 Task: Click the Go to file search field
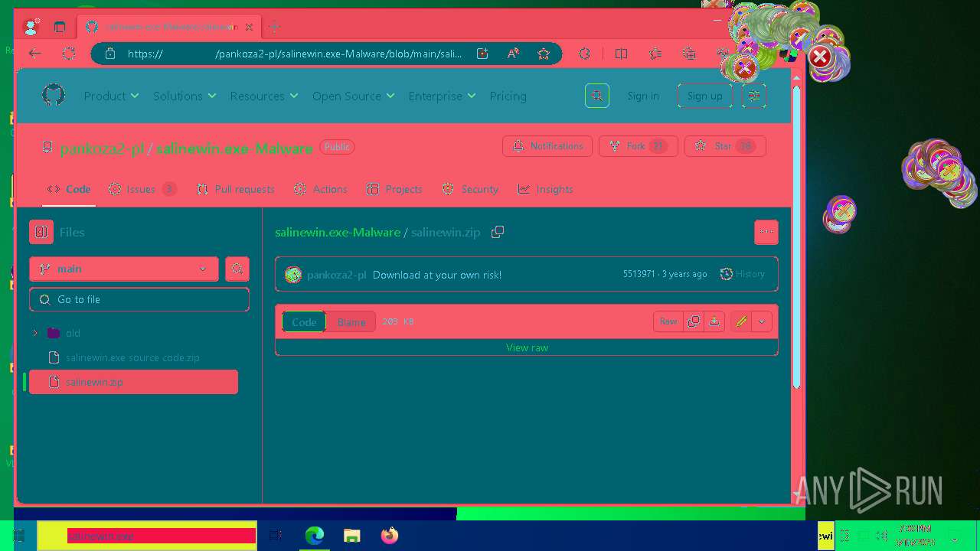point(139,299)
